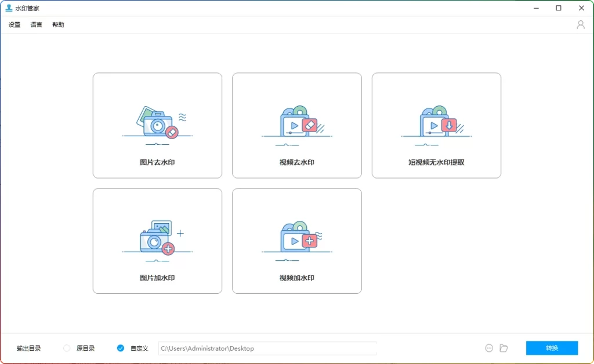
Task: Click the folder browse icon near the output path
Action: [x=504, y=348]
